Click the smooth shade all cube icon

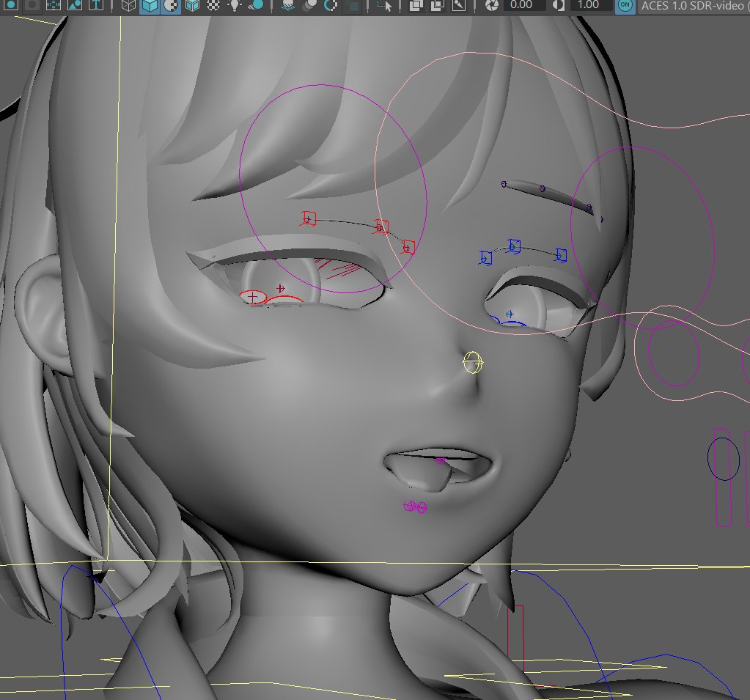pos(150,5)
